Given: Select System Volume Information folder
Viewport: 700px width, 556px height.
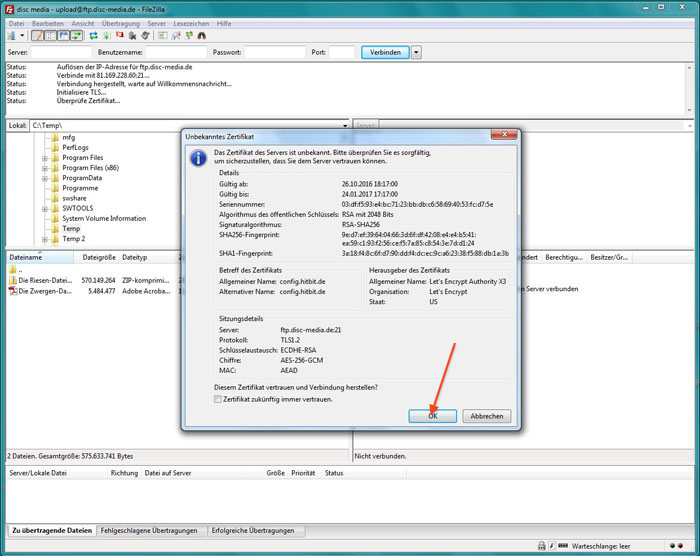Looking at the screenshot, I should click(x=104, y=218).
